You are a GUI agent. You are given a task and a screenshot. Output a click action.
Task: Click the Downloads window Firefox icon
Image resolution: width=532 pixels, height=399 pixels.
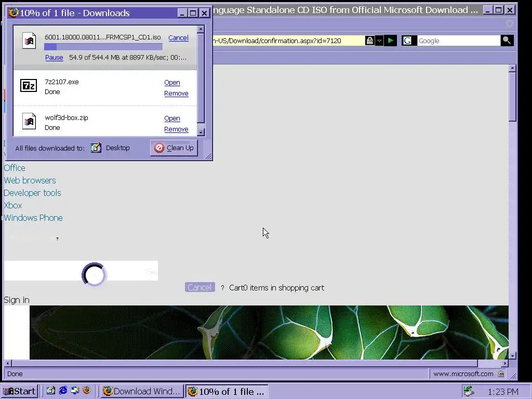point(13,12)
